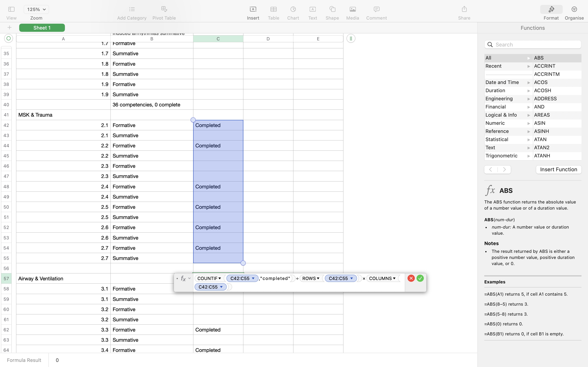The image size is (588, 367).
Task: Toggle the Format inspector panel
Action: (x=551, y=9)
